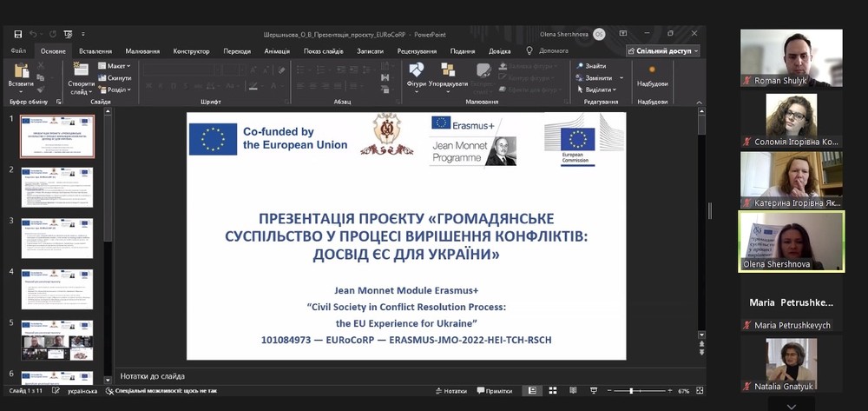Toggle Примітки comments pane in status bar
This screenshot has height=411, width=868.
coord(495,391)
